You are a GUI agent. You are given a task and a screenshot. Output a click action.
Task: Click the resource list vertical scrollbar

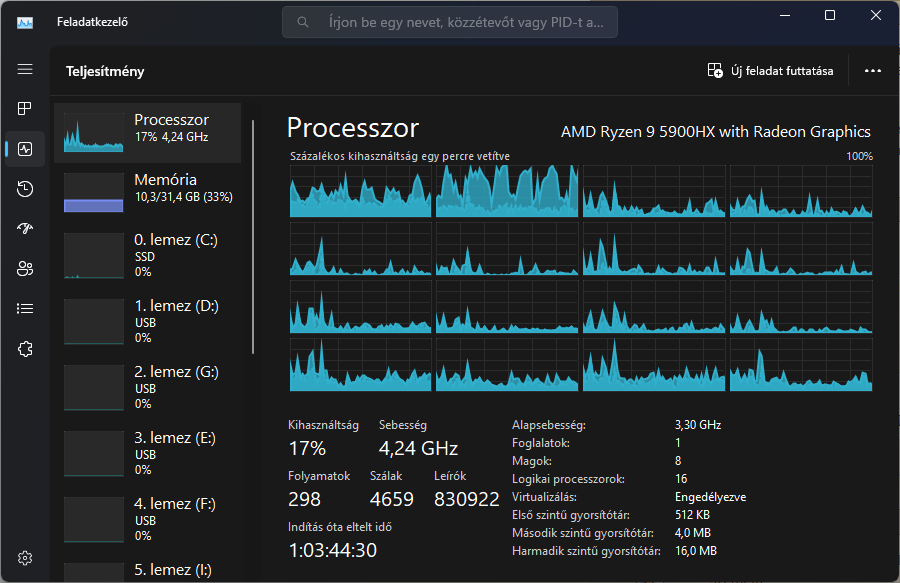[x=253, y=236]
